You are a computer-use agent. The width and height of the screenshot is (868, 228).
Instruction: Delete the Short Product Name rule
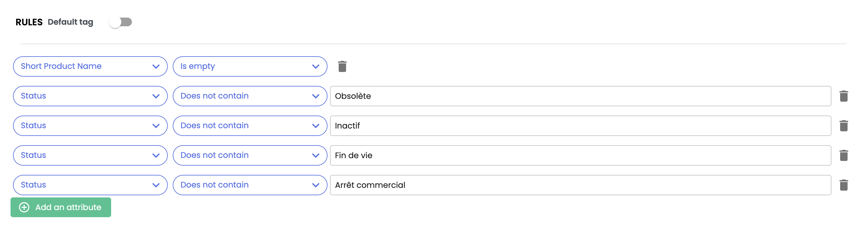342,66
